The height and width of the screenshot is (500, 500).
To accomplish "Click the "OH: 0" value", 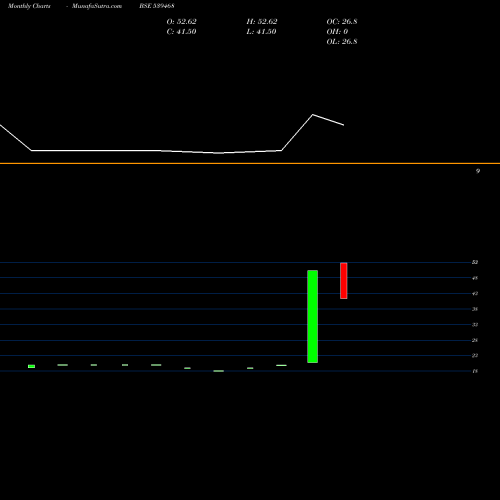I will tap(337, 32).
